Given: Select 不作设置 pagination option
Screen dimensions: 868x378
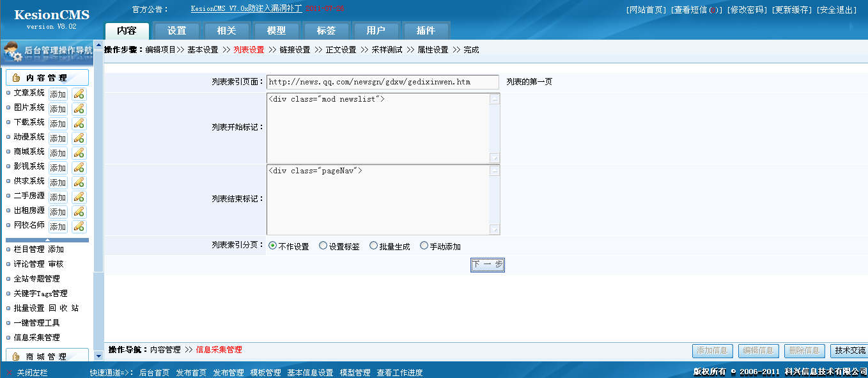Looking at the screenshot, I should coord(273,246).
